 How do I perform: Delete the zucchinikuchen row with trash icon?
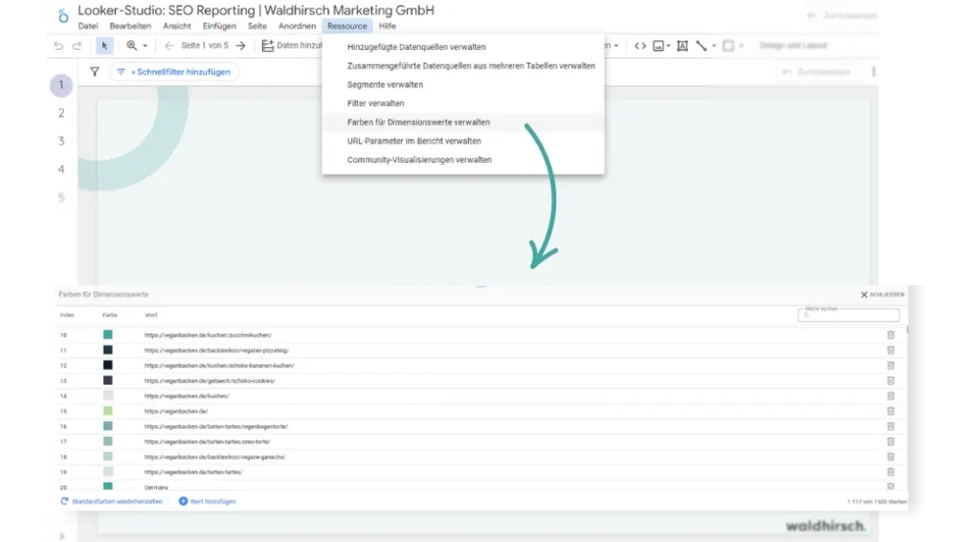tap(890, 335)
